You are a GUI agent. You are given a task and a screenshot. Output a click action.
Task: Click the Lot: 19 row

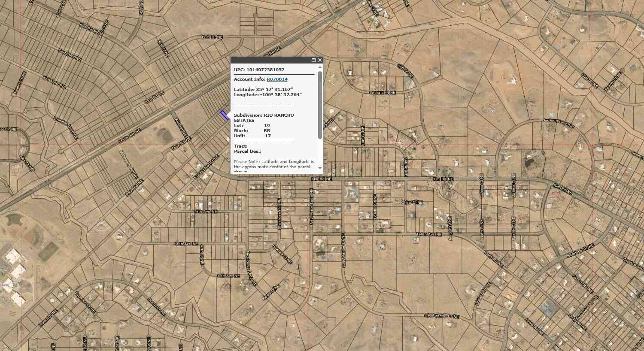click(x=252, y=126)
